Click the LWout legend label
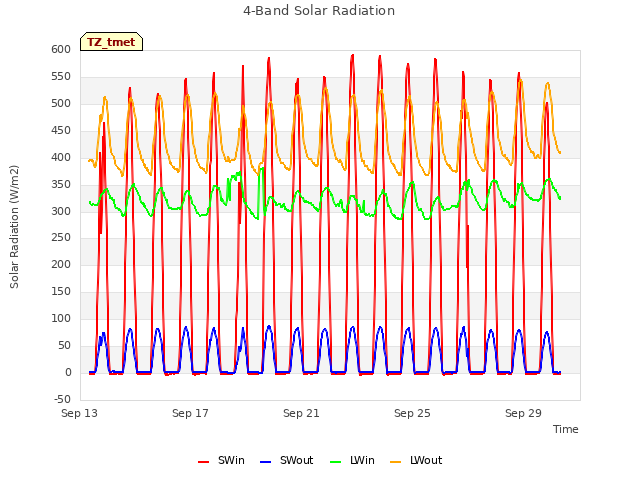Viewport: 640px width, 480px height. click(426, 460)
